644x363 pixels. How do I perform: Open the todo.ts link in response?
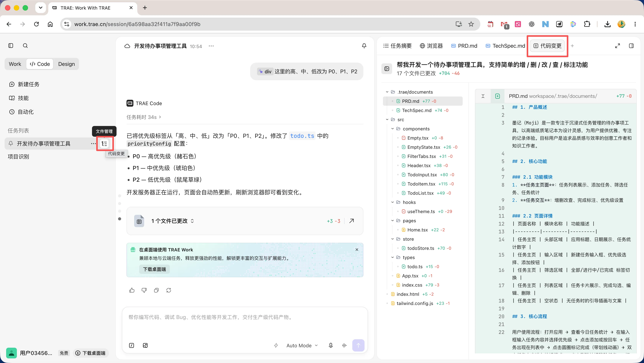(302, 136)
